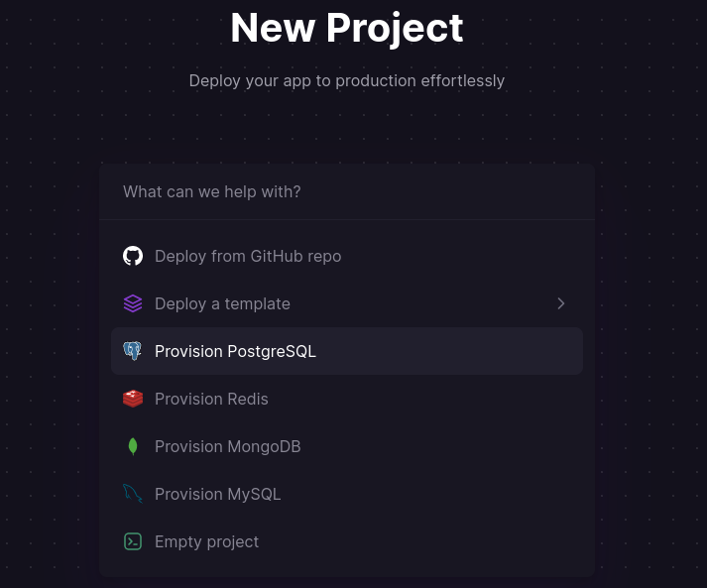The image size is (707, 588).
Task: Click the blank right side of highlighted PostgreSQL row
Action: click(x=476, y=351)
